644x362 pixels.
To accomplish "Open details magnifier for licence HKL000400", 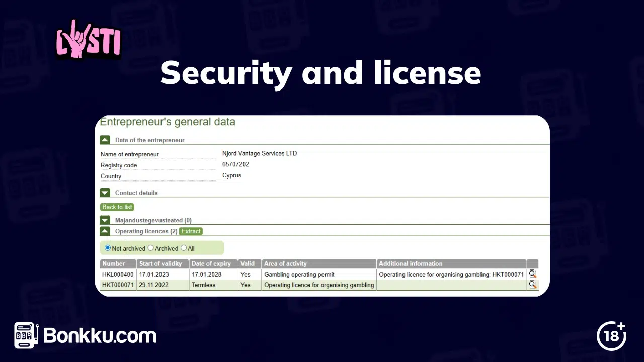I will [x=532, y=274].
